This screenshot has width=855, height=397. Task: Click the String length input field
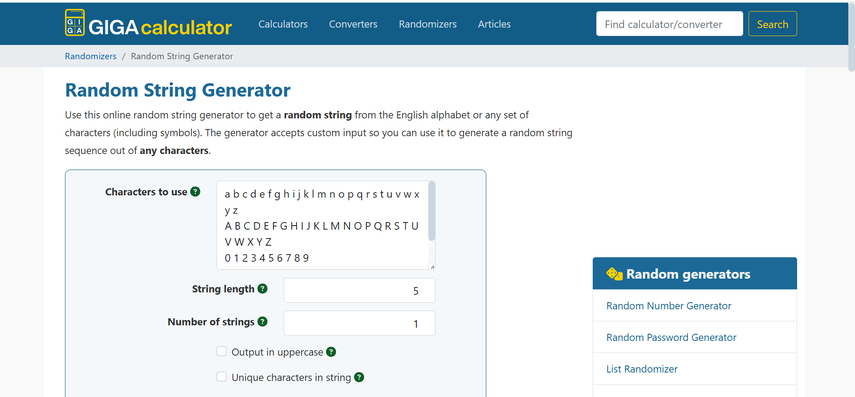(359, 290)
